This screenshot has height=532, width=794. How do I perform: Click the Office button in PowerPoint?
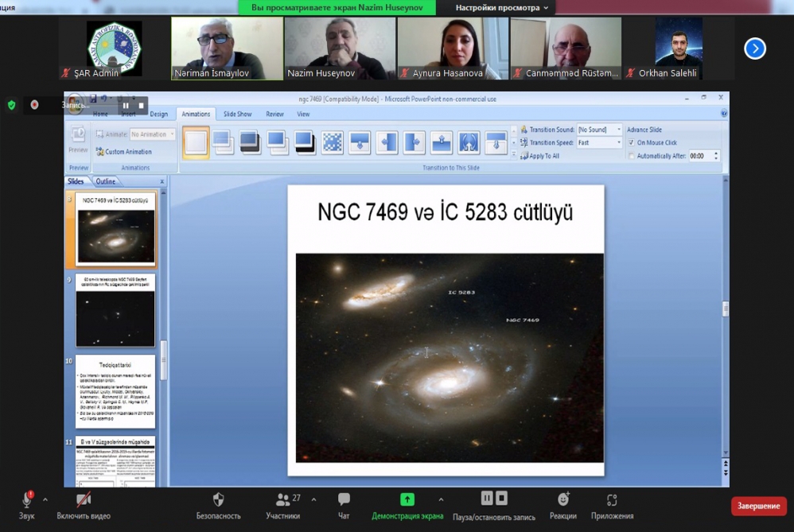point(75,103)
